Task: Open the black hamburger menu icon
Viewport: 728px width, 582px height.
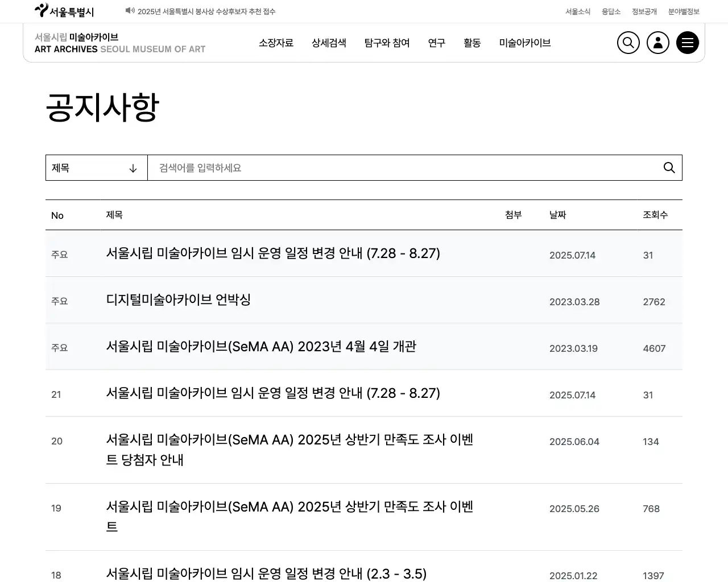Action: [x=688, y=43]
